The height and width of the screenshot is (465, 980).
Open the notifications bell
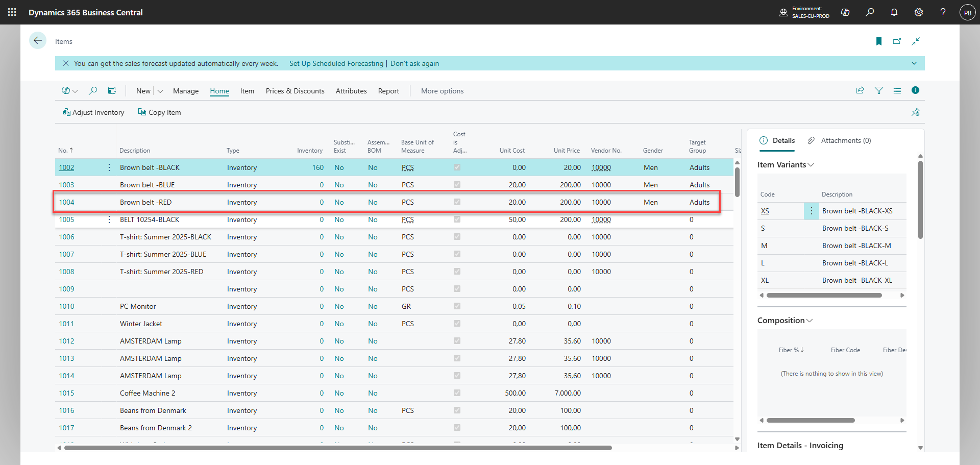click(894, 12)
